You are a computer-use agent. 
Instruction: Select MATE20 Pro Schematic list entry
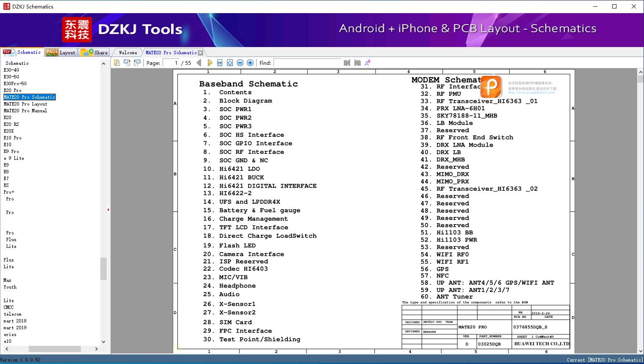click(x=30, y=97)
